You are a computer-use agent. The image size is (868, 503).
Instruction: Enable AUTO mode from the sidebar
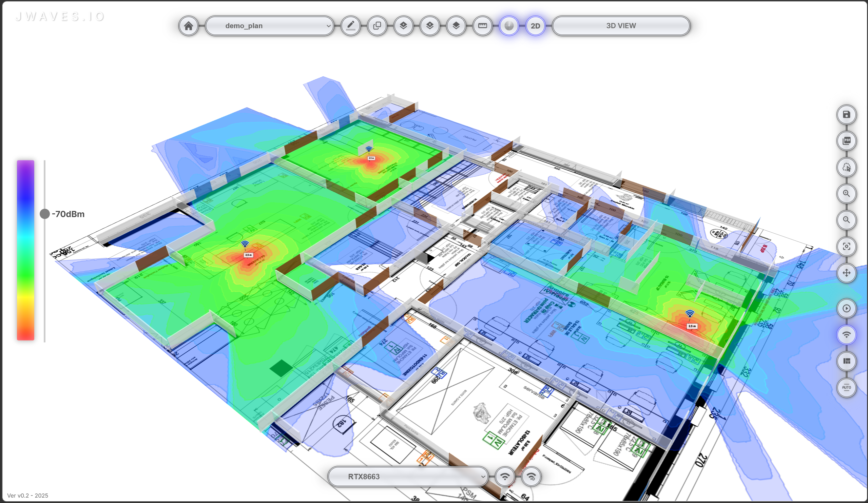(847, 388)
